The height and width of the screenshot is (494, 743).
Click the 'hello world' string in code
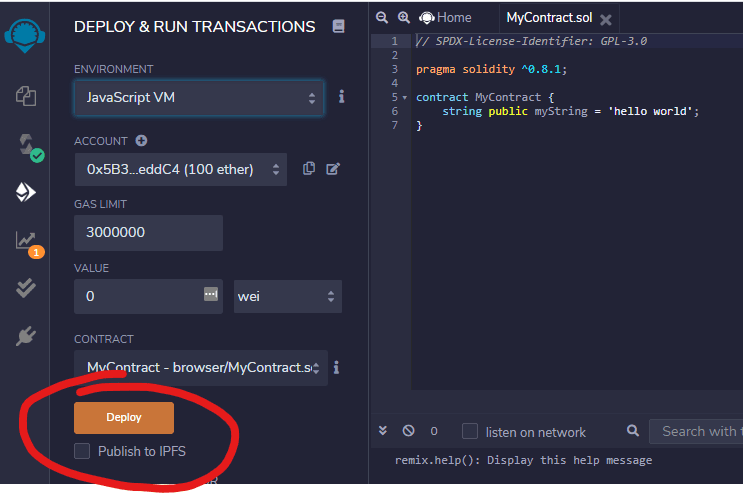pos(650,111)
